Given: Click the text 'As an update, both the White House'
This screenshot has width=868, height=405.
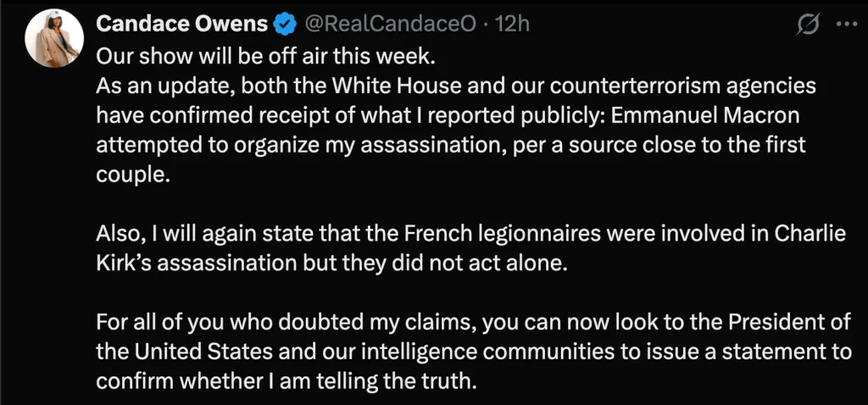Looking at the screenshot, I should click(x=247, y=86).
